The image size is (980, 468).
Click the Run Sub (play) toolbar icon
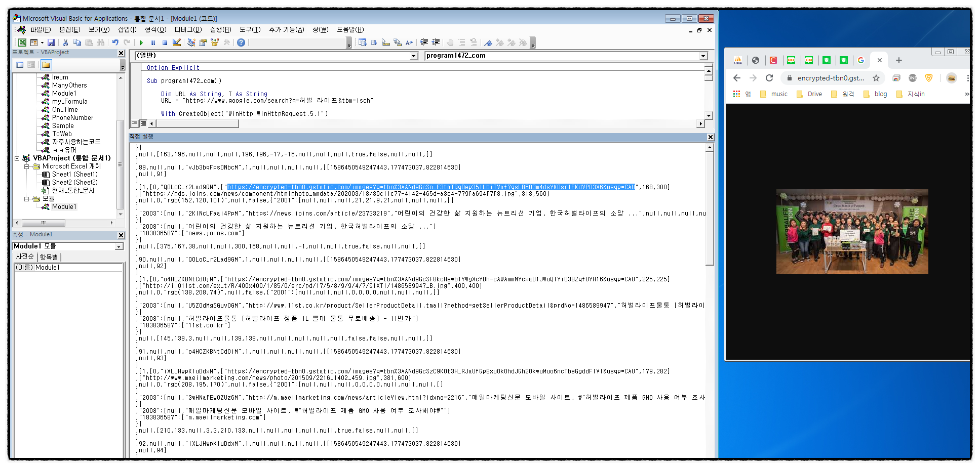[x=142, y=43]
